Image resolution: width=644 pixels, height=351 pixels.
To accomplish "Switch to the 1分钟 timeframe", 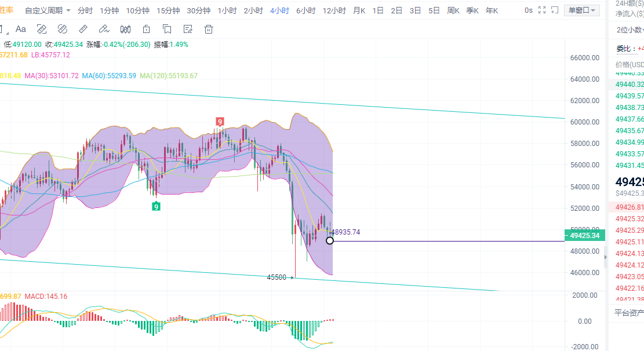I will pyautogui.click(x=109, y=10).
